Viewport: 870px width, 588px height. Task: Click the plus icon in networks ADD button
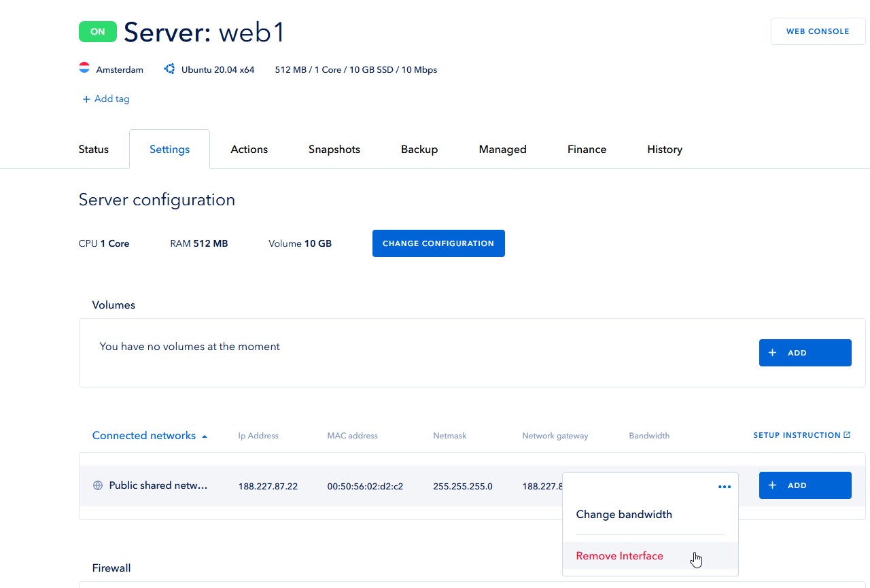pyautogui.click(x=772, y=485)
